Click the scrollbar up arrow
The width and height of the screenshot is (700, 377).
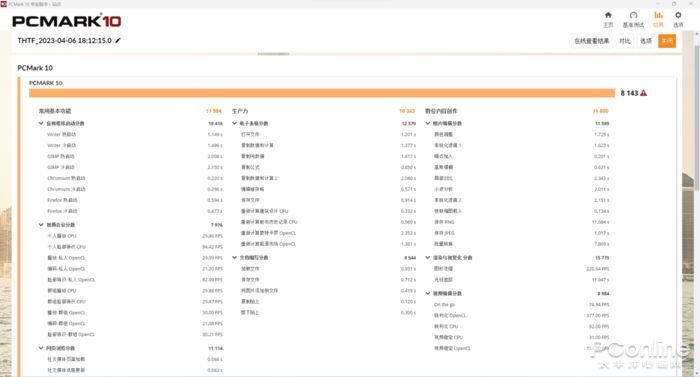click(x=696, y=34)
